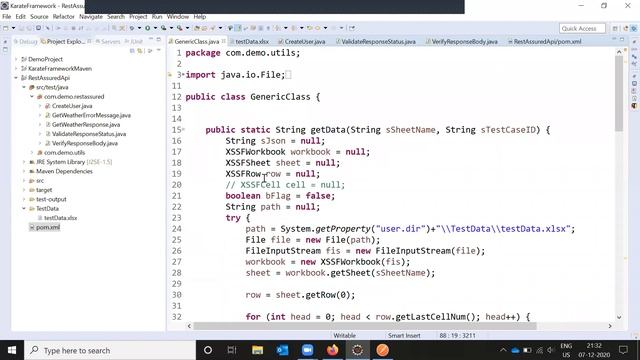Open the Windows Start menu
640x360 pixels.
12,350
